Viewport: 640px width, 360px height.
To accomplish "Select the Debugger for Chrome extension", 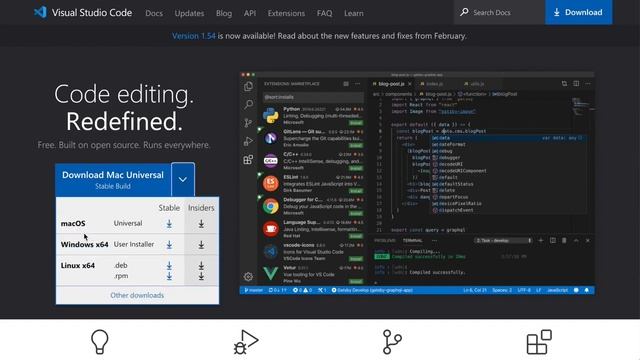I will [x=313, y=206].
